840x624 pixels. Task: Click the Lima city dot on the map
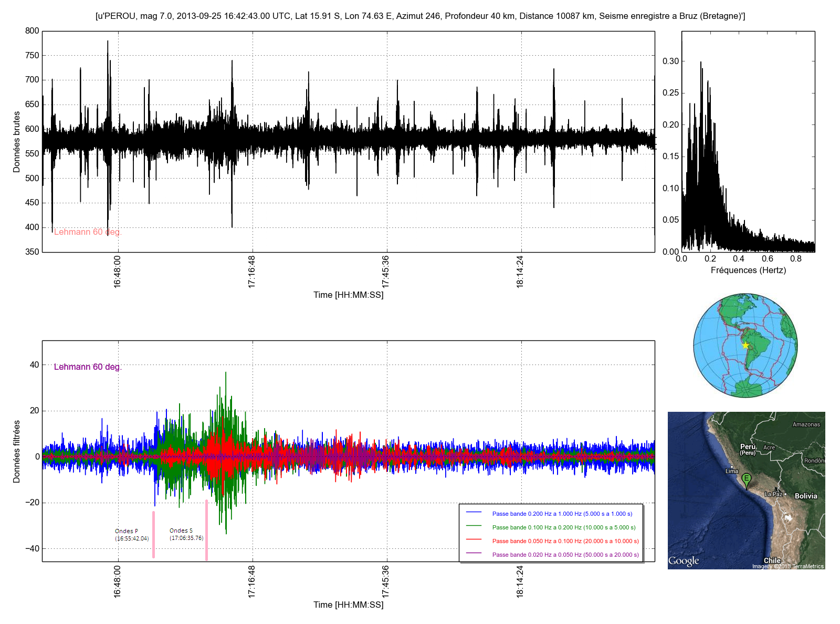click(732, 466)
